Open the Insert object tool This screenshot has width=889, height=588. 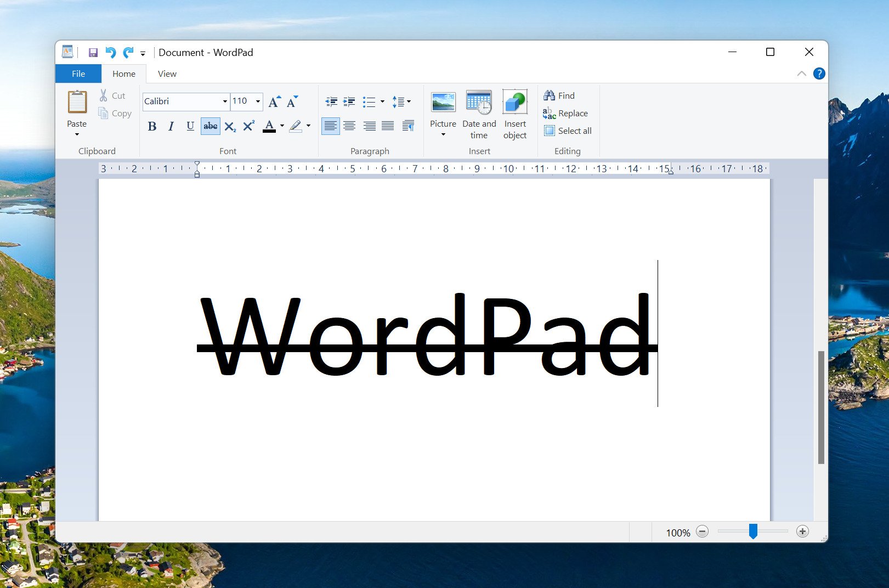(514, 112)
